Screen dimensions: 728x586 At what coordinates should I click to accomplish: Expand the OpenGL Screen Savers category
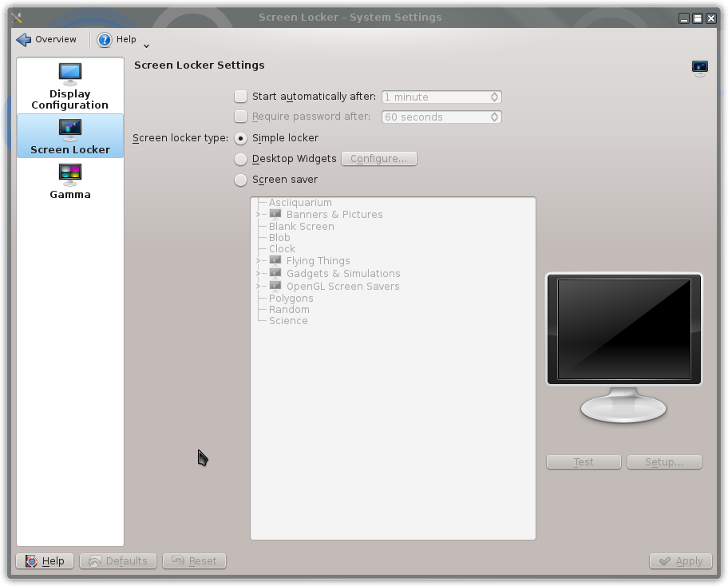[259, 287]
